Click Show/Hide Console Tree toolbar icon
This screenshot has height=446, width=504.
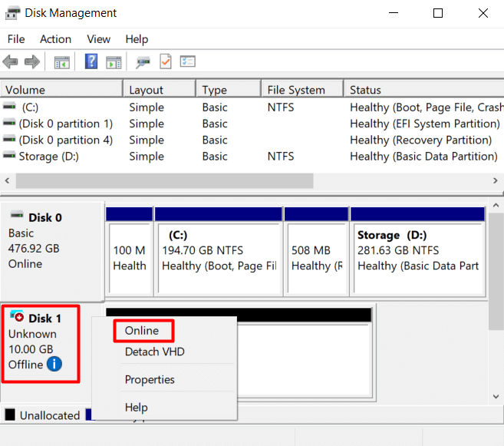pos(61,62)
